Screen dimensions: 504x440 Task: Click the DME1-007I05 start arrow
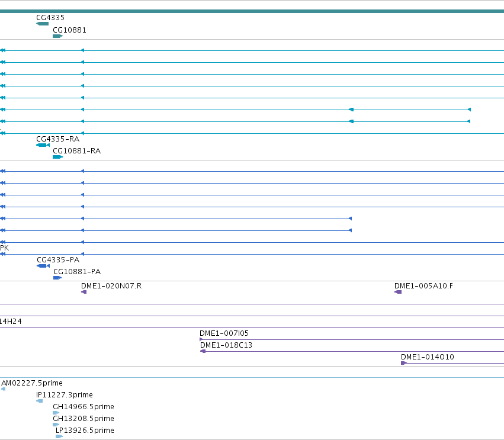[x=201, y=339]
